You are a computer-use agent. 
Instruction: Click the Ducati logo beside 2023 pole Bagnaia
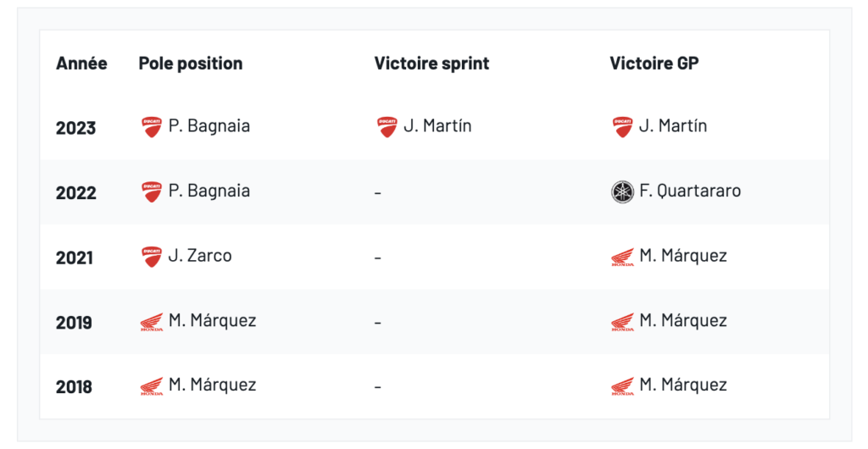pyautogui.click(x=152, y=127)
